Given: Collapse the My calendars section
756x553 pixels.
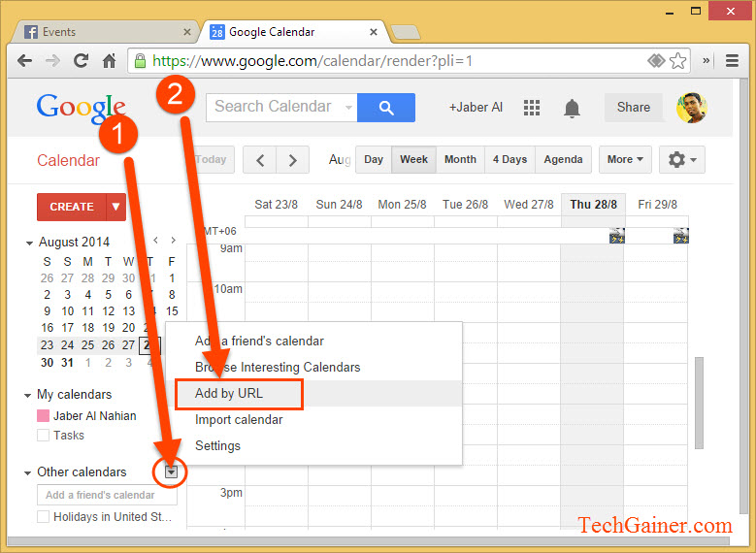Looking at the screenshot, I should pos(28,396).
